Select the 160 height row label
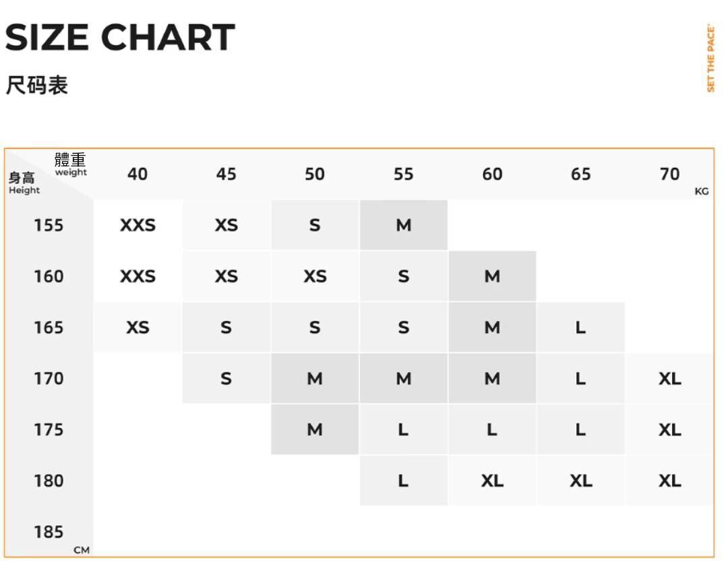Viewport: 728px width, 569px height. pos(49,276)
